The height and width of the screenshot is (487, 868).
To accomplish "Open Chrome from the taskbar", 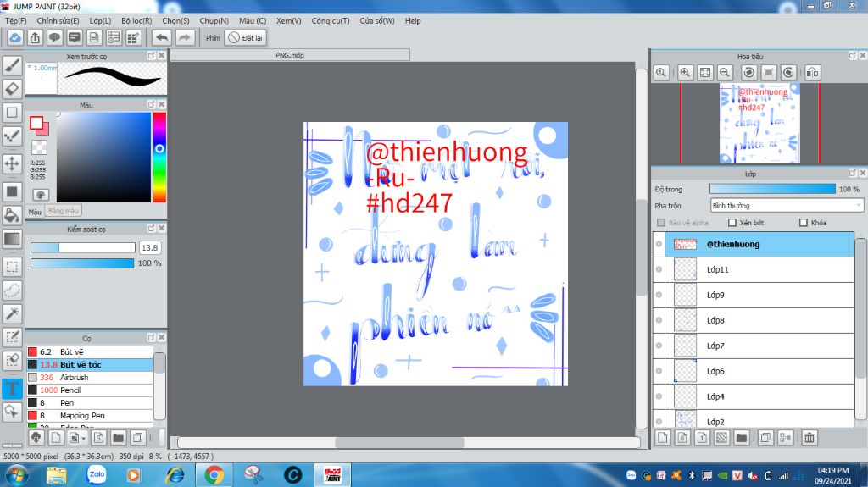I will tap(214, 475).
